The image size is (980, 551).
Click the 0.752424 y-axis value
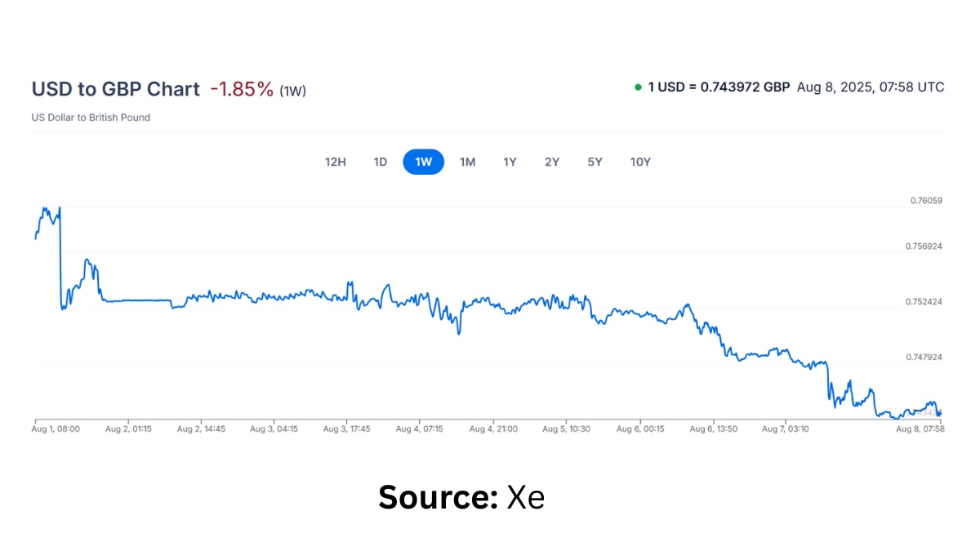click(x=924, y=302)
